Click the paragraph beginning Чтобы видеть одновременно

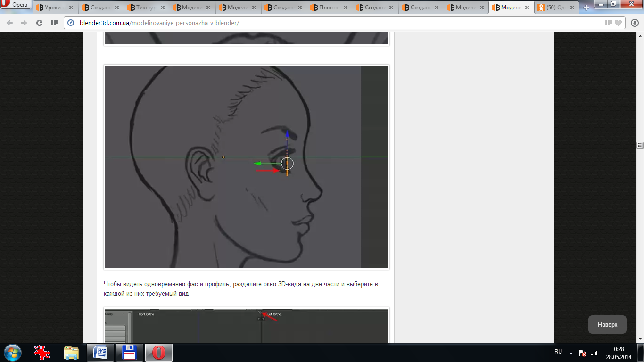point(241,288)
